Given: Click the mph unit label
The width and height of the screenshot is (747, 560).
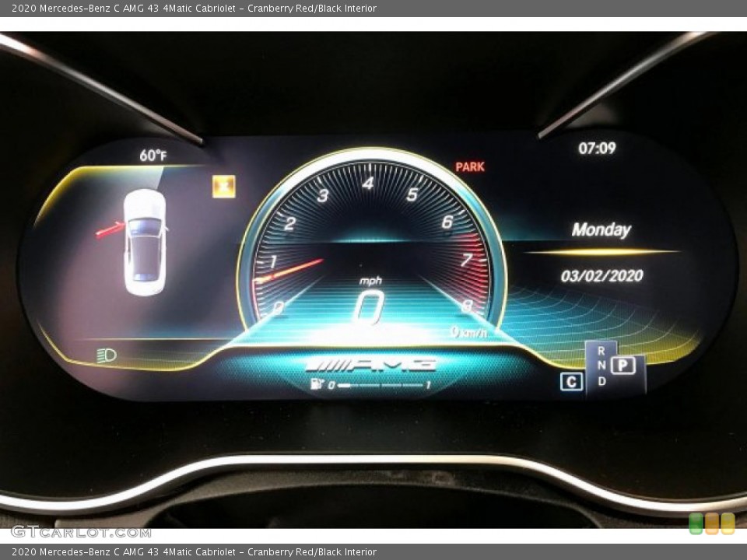Looking at the screenshot, I should pyautogui.click(x=370, y=281).
